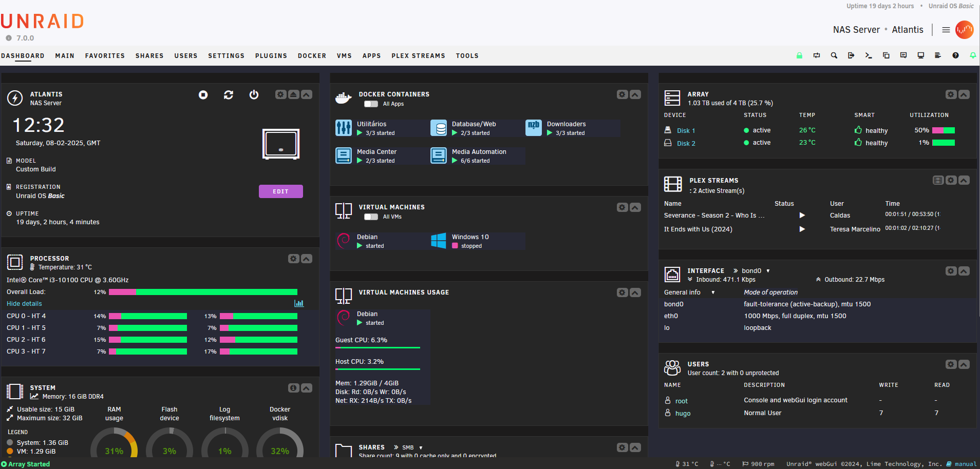Open the web terminal icon

pyautogui.click(x=869, y=55)
